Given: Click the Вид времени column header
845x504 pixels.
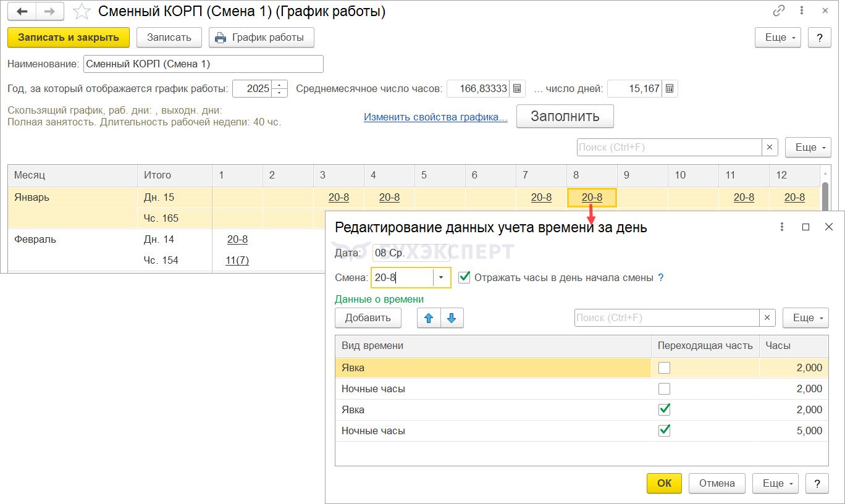Looking at the screenshot, I should click(x=493, y=346).
